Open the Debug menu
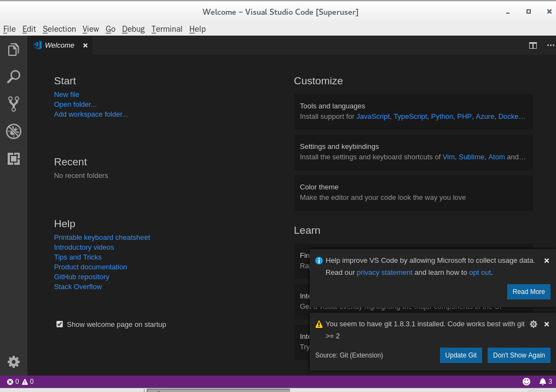The width and height of the screenshot is (556, 392). 134,29
